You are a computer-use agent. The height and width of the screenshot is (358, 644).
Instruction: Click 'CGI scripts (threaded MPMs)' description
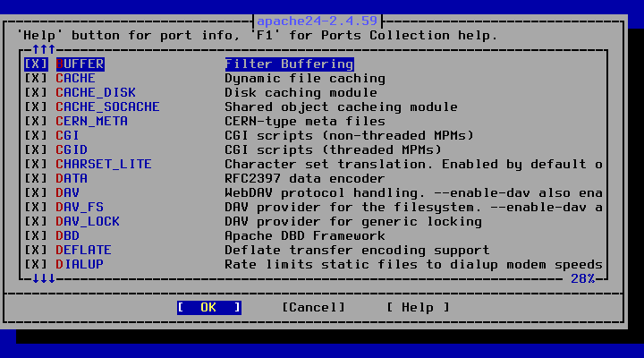tap(333, 150)
